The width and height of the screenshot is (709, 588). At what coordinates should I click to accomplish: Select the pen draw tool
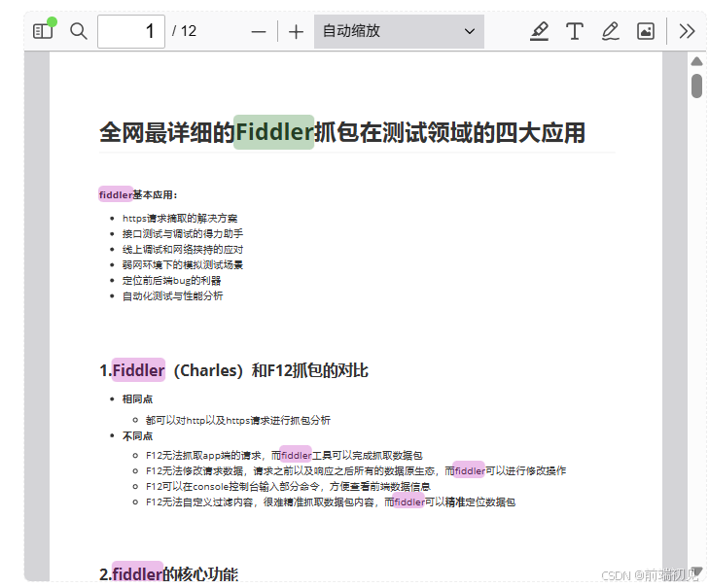[610, 31]
